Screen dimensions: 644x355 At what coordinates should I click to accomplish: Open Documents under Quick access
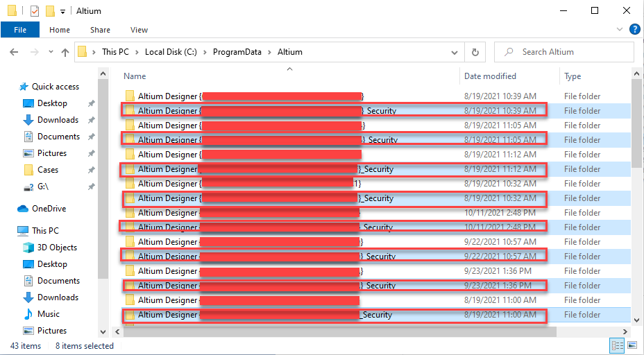59,137
